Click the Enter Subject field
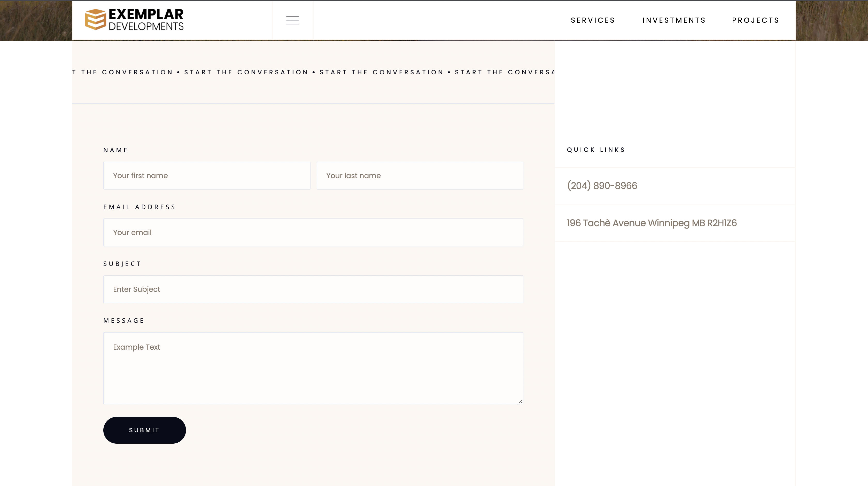Image resolution: width=868 pixels, height=486 pixels. coord(313,289)
